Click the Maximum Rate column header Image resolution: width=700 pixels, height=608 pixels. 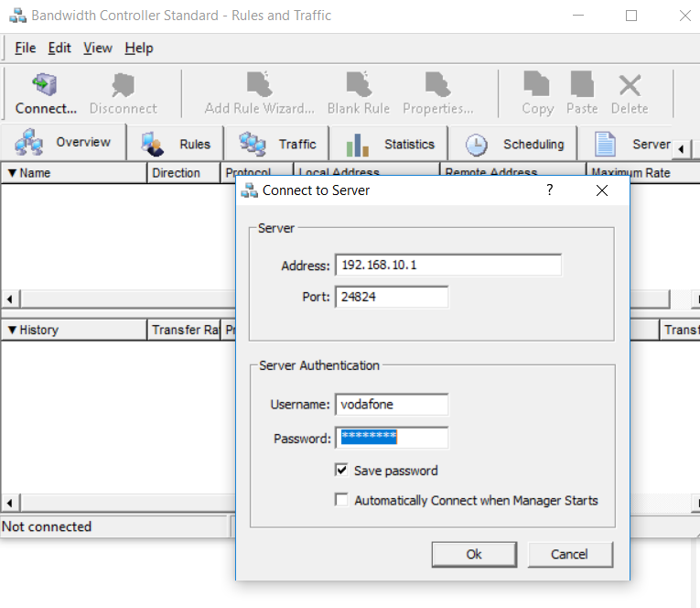tap(643, 173)
